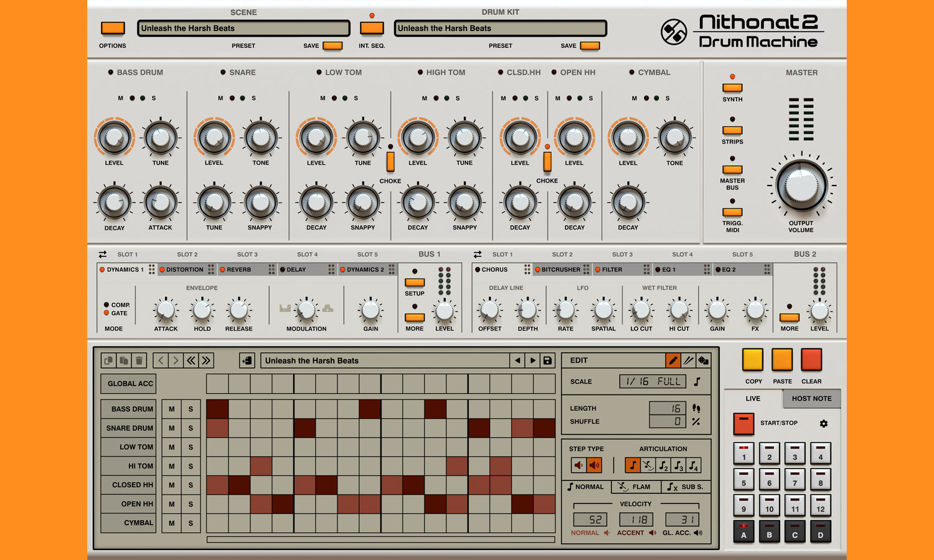The width and height of the screenshot is (934, 560).
Task: Toggle the Strips switch in Master section
Action: 732,130
